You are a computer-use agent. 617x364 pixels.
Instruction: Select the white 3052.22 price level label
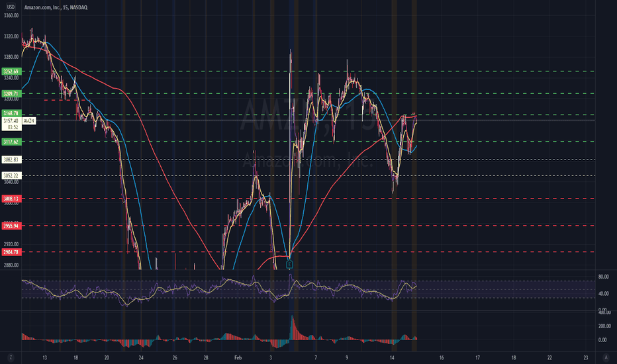pos(11,175)
